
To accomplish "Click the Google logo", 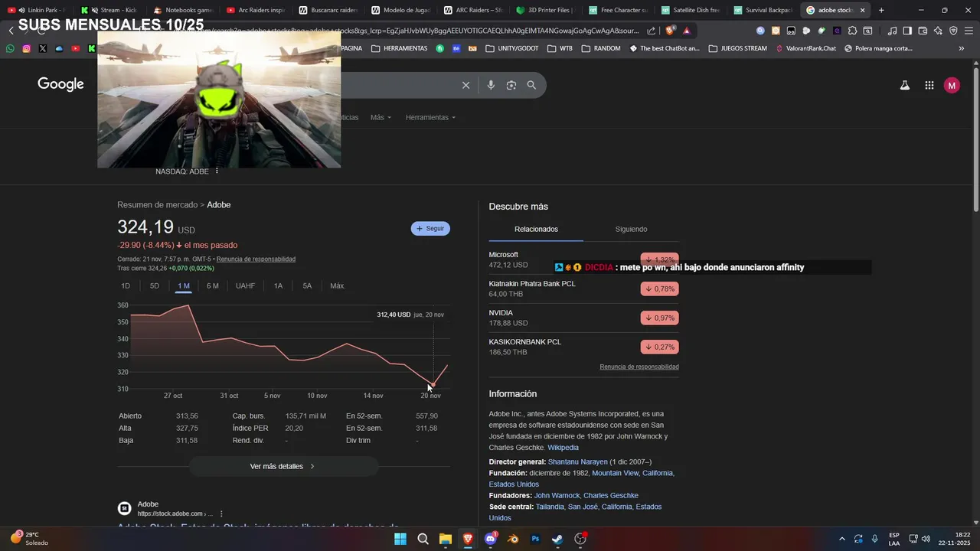I will pos(60,84).
